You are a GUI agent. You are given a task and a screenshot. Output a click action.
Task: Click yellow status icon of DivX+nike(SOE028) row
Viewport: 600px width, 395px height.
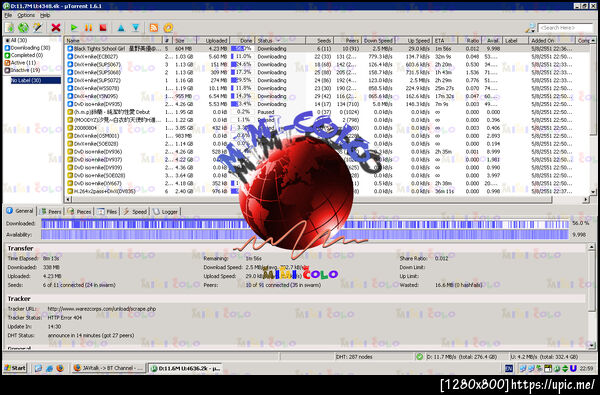(70, 144)
